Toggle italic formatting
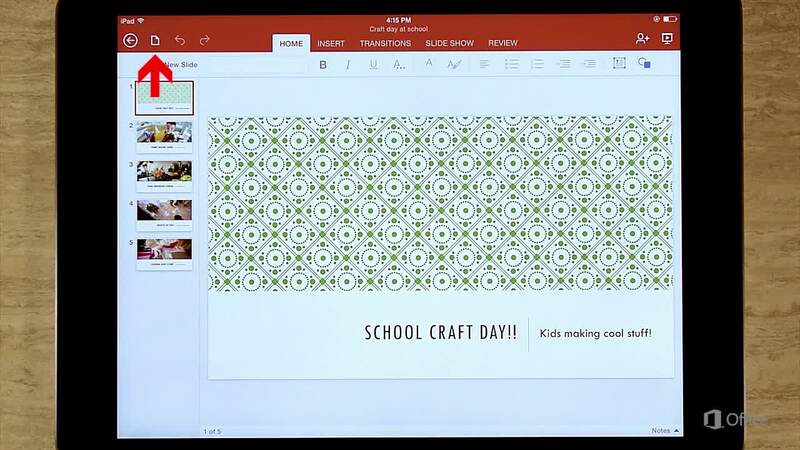Screen dimensions: 800x450 [x=348, y=65]
